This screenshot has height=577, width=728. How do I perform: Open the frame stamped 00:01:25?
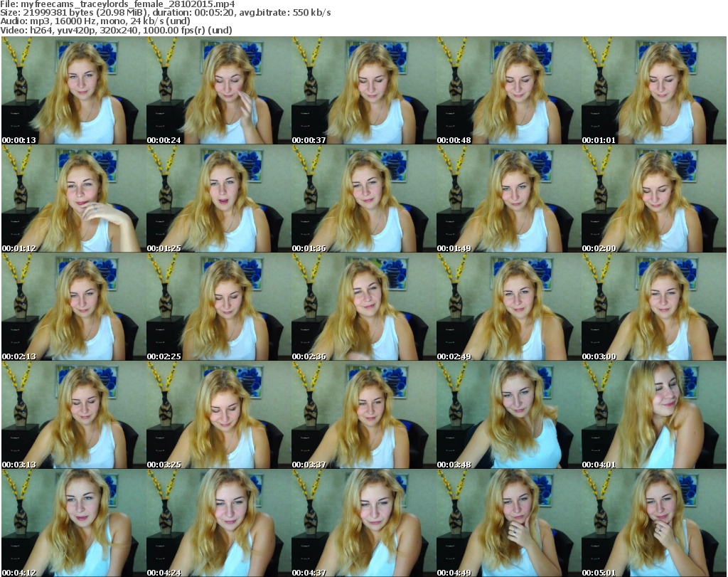(219, 198)
